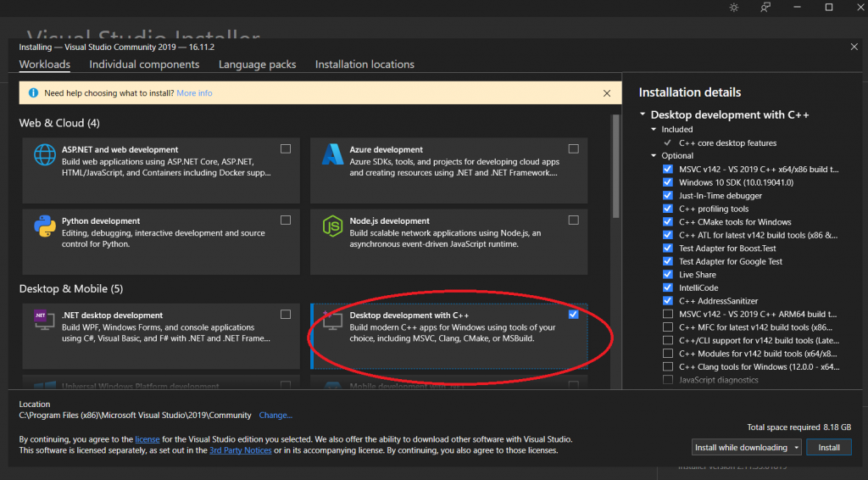Uncheck C++ AddressSanitizer option
Image resolution: width=868 pixels, height=480 pixels.
tap(668, 300)
